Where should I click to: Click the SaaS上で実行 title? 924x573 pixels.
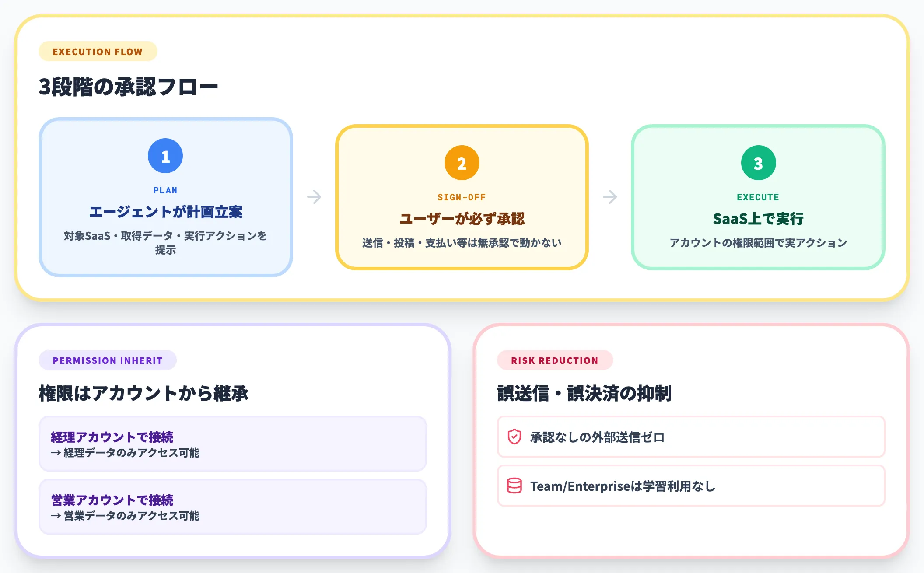pyautogui.click(x=758, y=219)
